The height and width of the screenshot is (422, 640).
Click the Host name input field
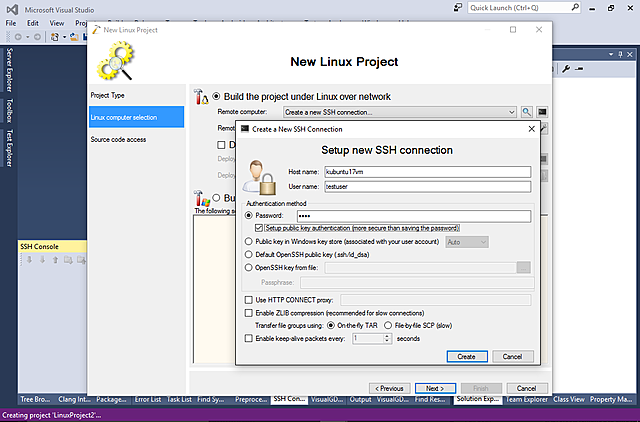[x=428, y=172]
